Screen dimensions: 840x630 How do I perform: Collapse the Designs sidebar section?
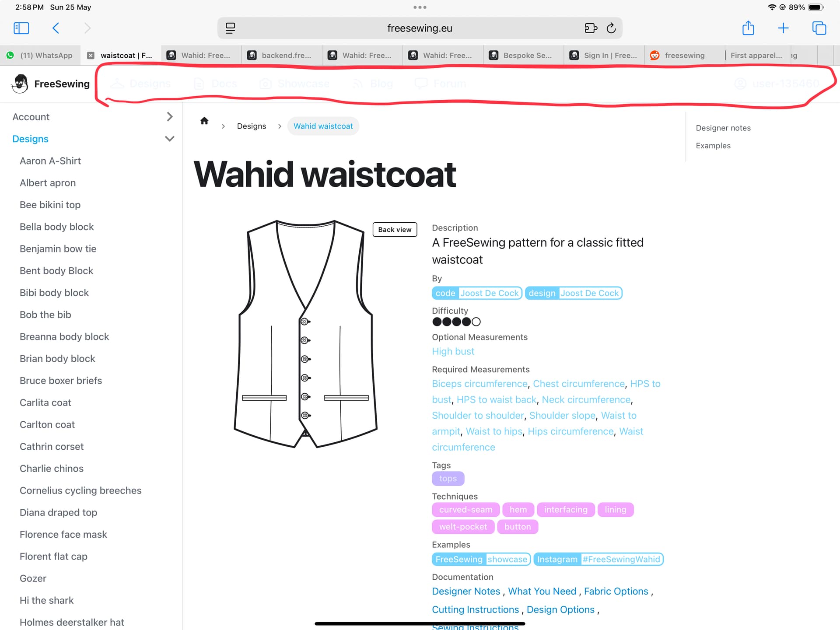tap(170, 139)
